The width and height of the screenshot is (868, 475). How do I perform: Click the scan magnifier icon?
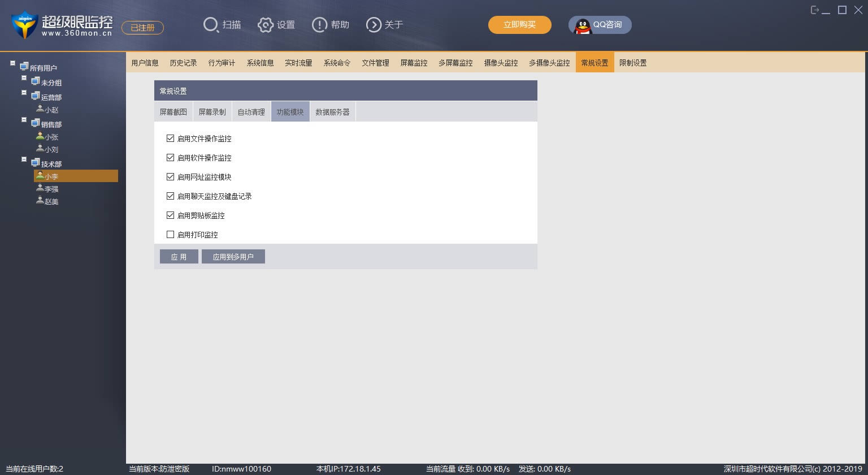point(211,25)
